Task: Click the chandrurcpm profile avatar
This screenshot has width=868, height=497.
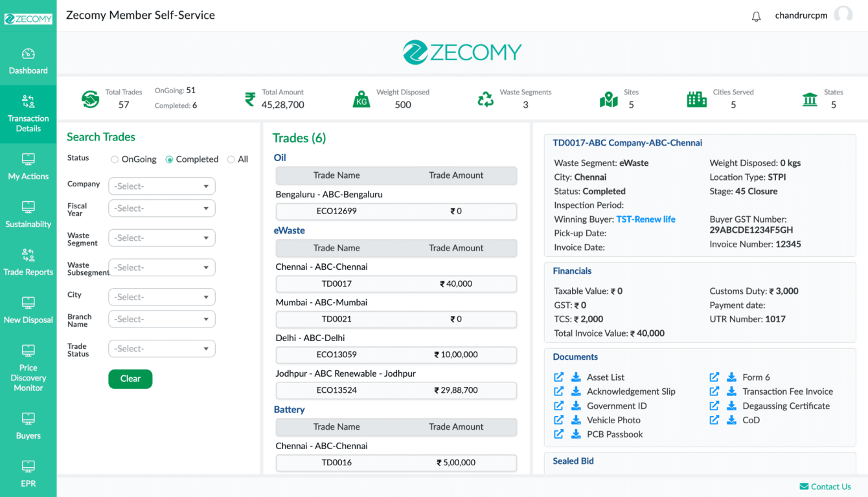Action: pos(843,15)
